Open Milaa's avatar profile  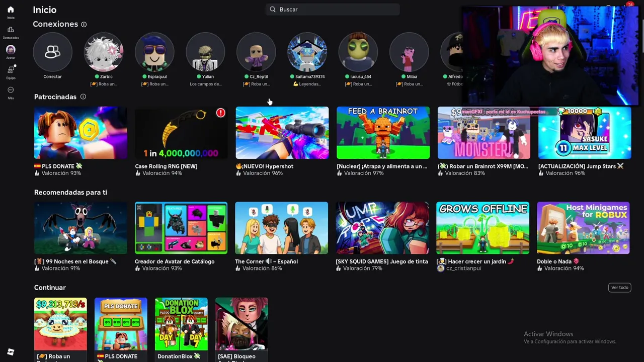pyautogui.click(x=409, y=52)
